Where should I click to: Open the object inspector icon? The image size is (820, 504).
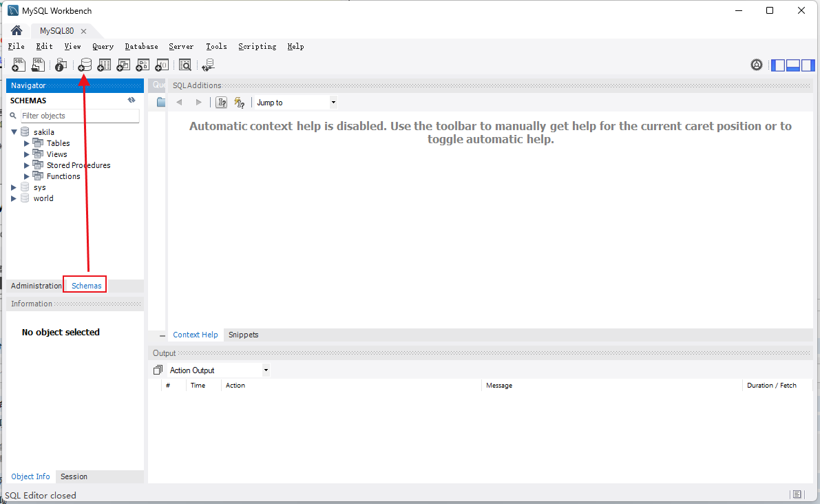(61, 65)
